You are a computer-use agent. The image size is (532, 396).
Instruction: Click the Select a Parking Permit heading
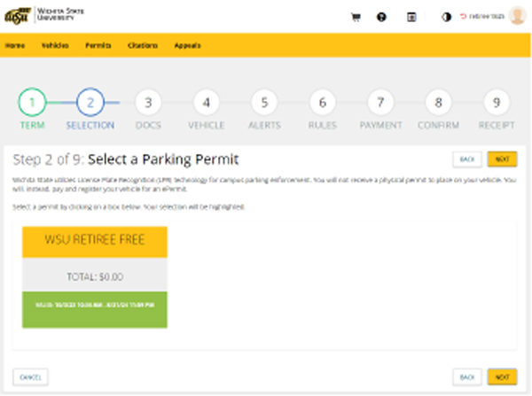coord(163,159)
